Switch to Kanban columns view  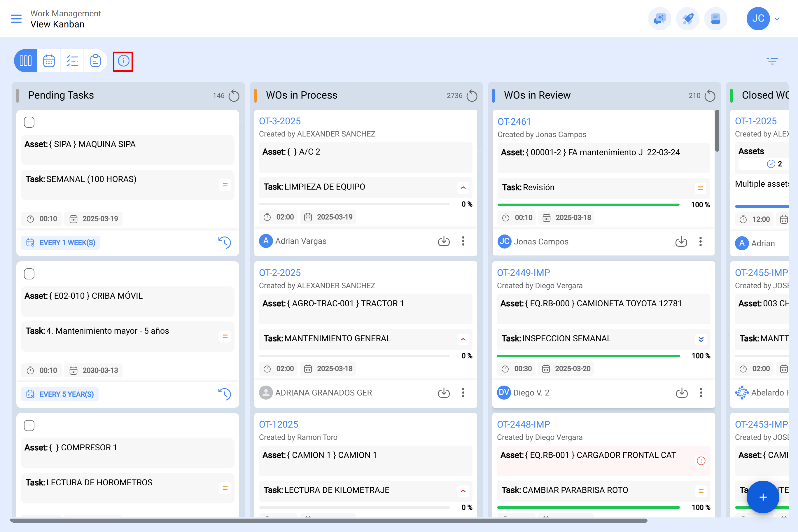pos(26,61)
